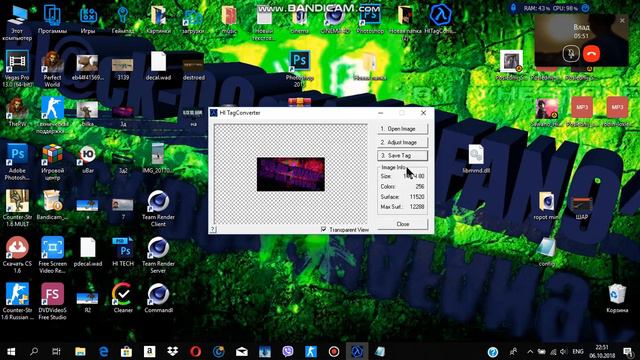This screenshot has height=360, width=640.
Task: Open Task View on taskbar
Action: pos(56,351)
